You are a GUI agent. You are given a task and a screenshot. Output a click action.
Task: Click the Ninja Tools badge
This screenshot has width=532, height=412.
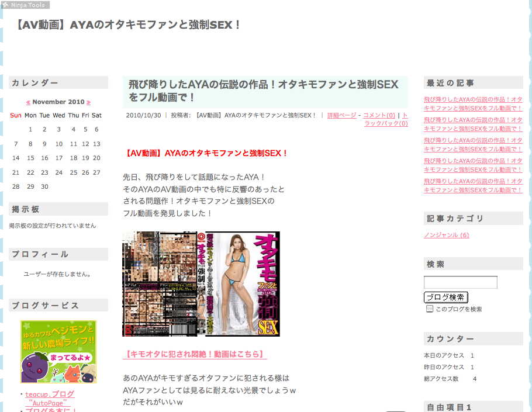(x=26, y=5)
